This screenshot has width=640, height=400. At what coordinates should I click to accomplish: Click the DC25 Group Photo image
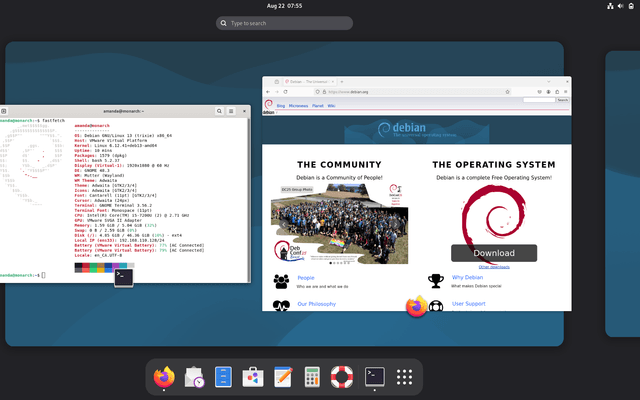(339, 224)
